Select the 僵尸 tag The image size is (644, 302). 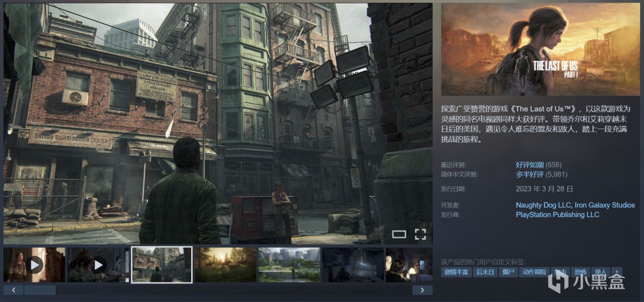[x=508, y=272]
